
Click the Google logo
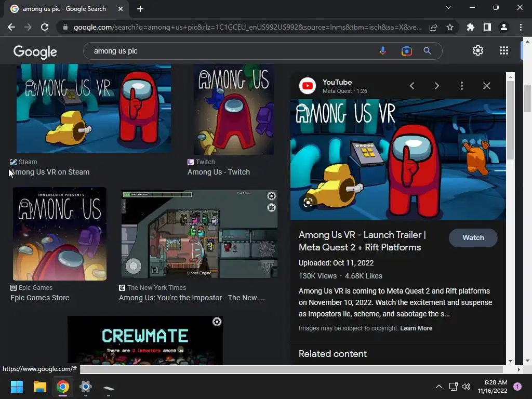pyautogui.click(x=35, y=51)
